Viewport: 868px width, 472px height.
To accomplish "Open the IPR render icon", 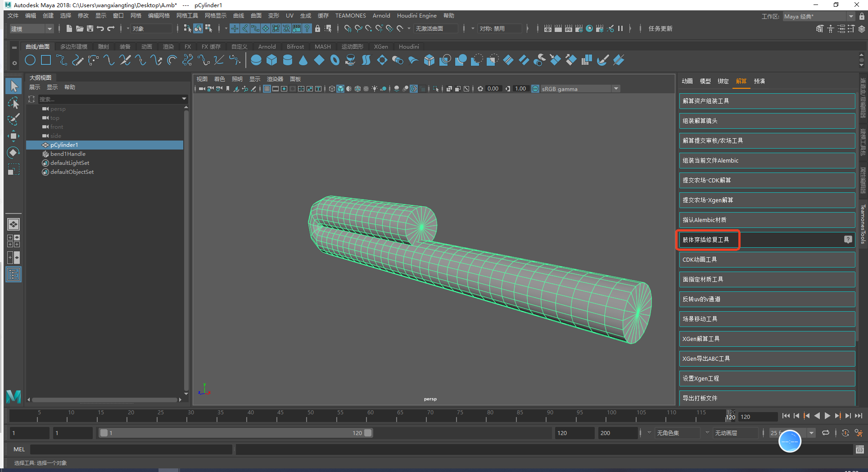I will coord(568,28).
